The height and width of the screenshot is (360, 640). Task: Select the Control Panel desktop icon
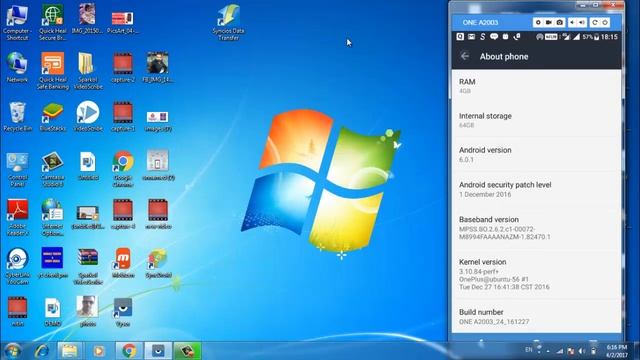click(x=17, y=169)
